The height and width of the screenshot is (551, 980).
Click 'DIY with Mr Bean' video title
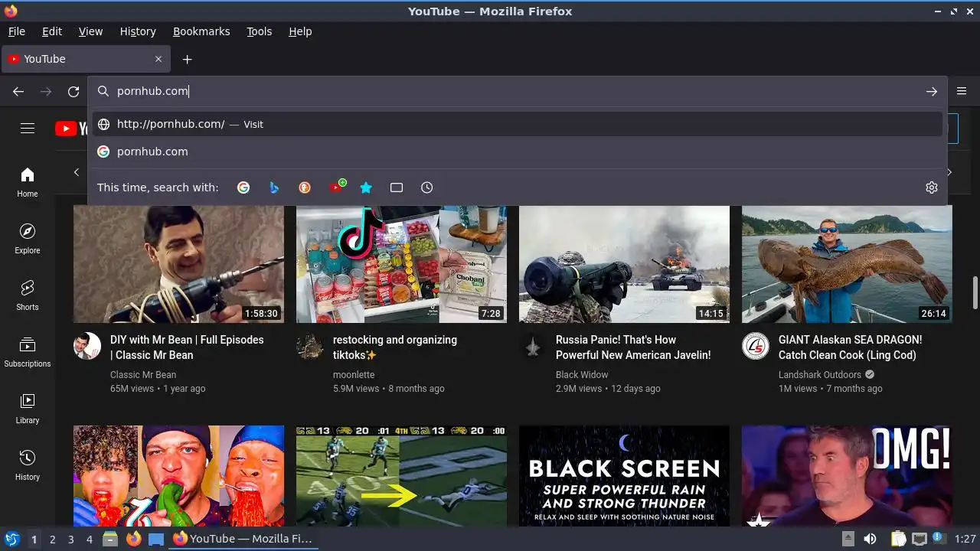coord(187,347)
